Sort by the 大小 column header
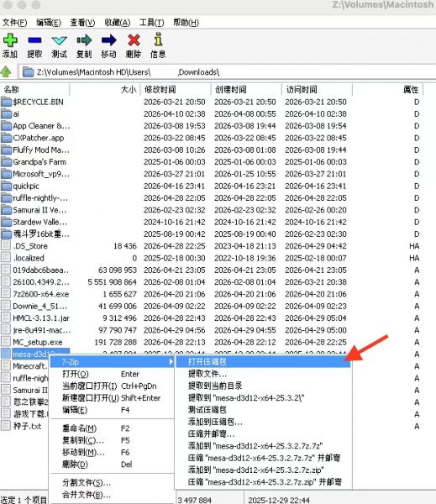Image resolution: width=436 pixels, height=504 pixels. pos(105,89)
